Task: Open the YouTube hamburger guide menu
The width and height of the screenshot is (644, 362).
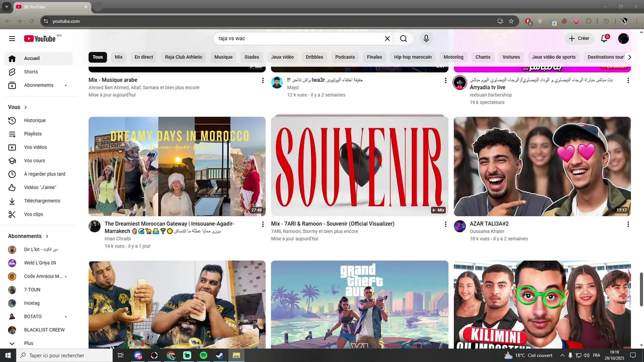Action: (12, 39)
